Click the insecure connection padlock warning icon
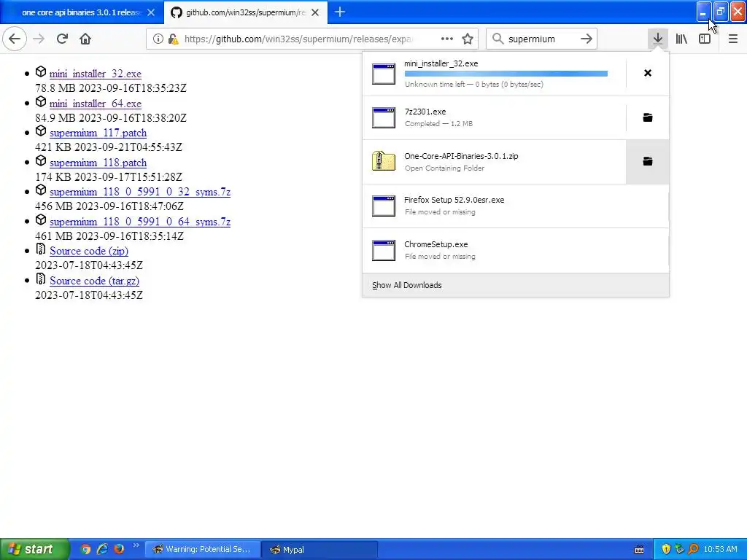 point(174,39)
